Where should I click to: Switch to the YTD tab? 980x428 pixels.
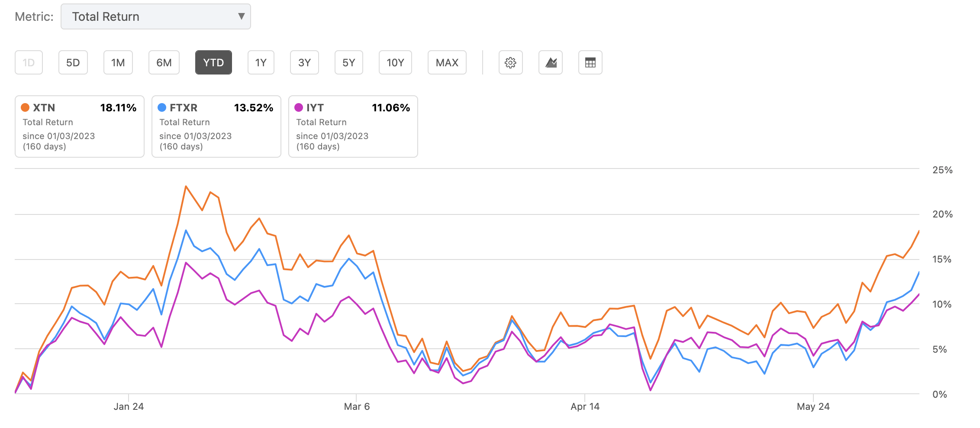click(213, 62)
